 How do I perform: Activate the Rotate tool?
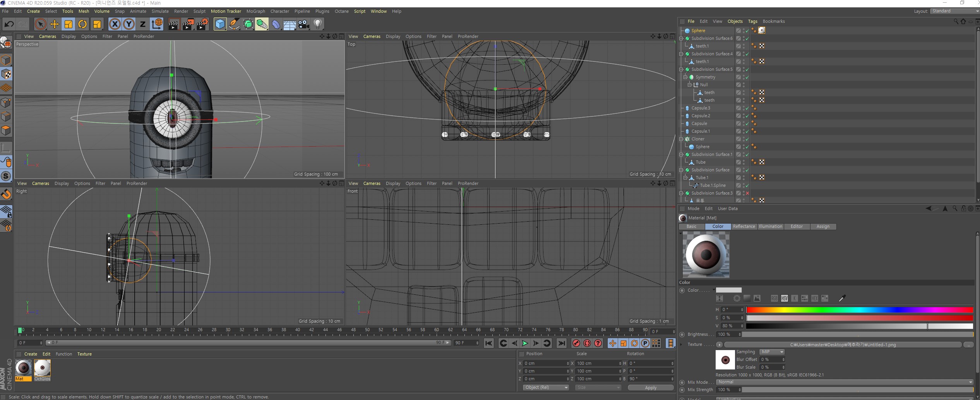pyautogui.click(x=82, y=24)
